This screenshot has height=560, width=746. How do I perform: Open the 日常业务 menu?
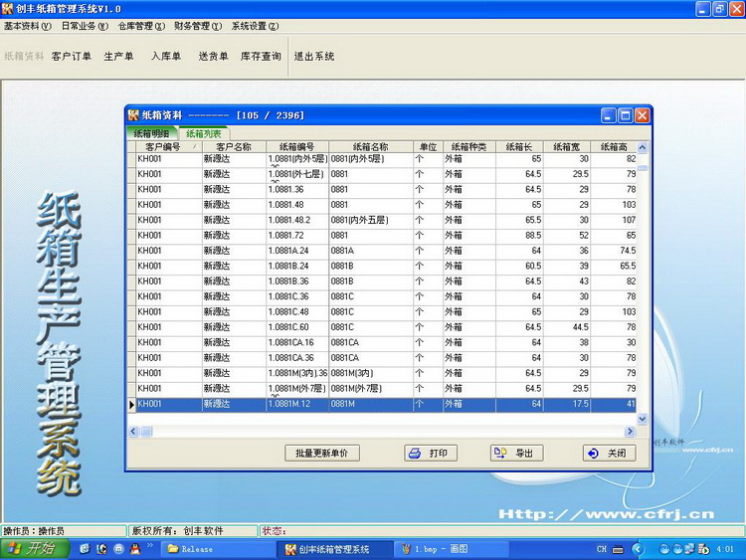point(86,26)
